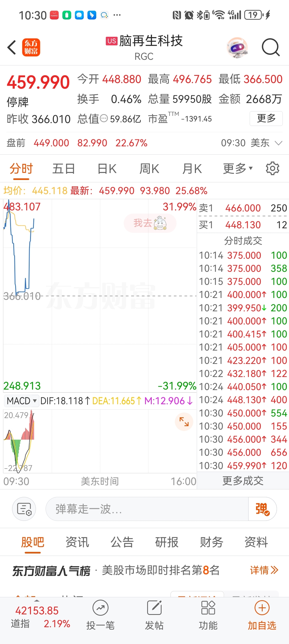Image resolution: width=289 pixels, height=644 pixels.
Task: Tap the back arrow icon
Action: pyautogui.click(x=12, y=48)
